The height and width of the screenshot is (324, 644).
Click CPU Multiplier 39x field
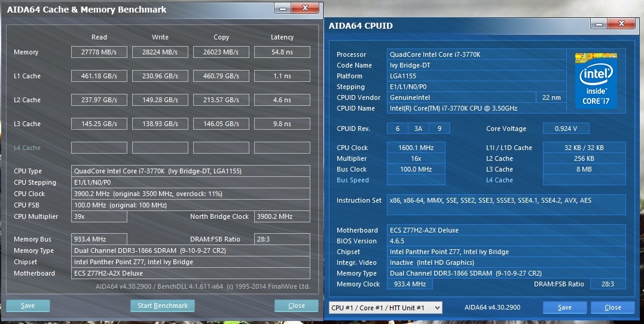[99, 216]
